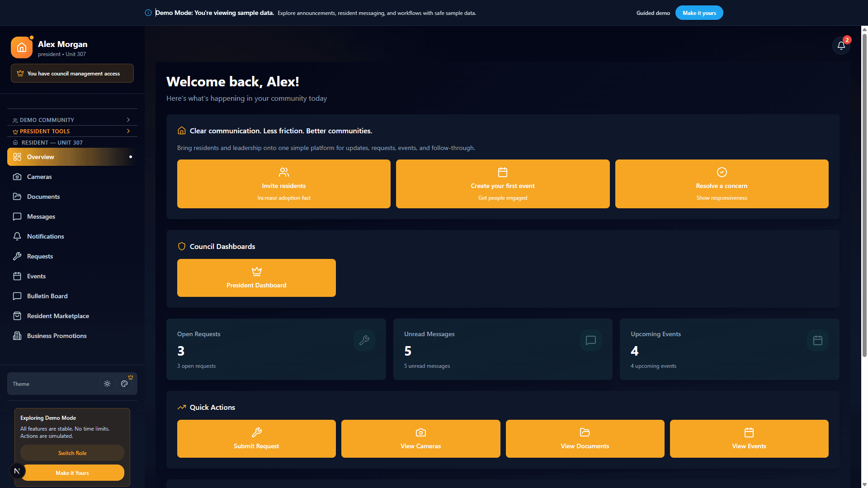The image size is (868, 488).
Task: Open the President Dashboard
Action: point(256,278)
